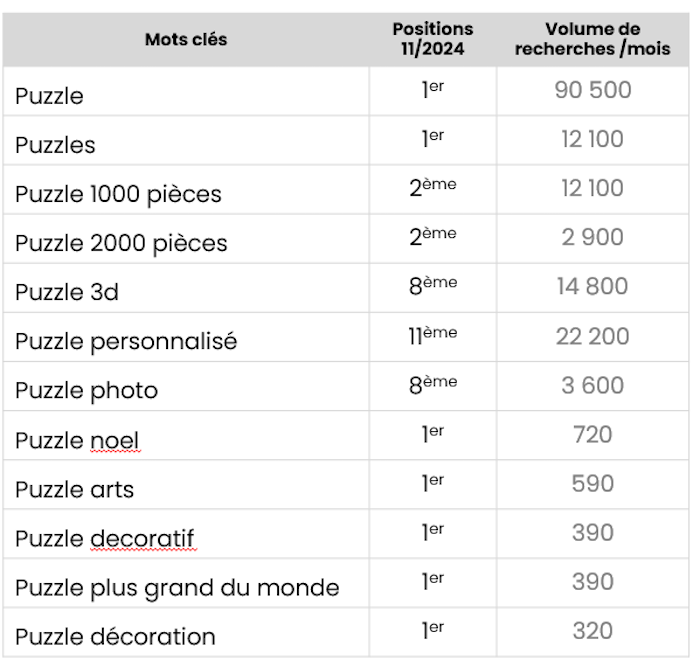Select the "Puzzle 1000 pièces" keyword cell

[x=118, y=193]
